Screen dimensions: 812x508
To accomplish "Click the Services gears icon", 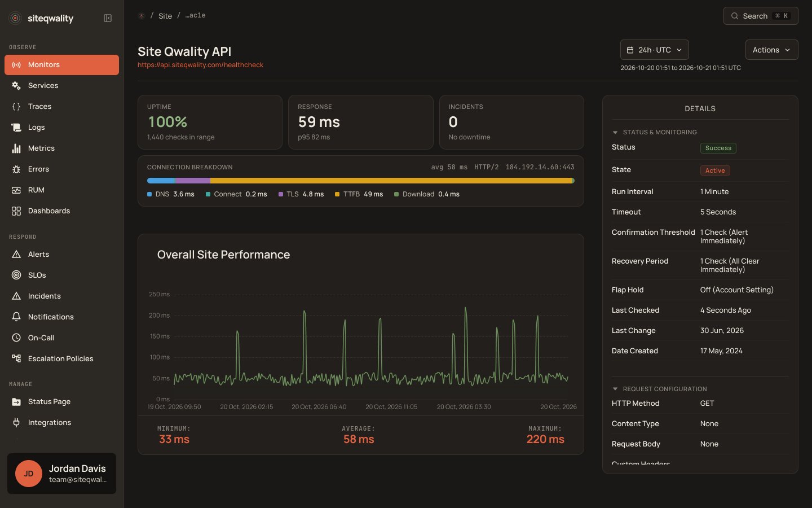I will pos(16,85).
